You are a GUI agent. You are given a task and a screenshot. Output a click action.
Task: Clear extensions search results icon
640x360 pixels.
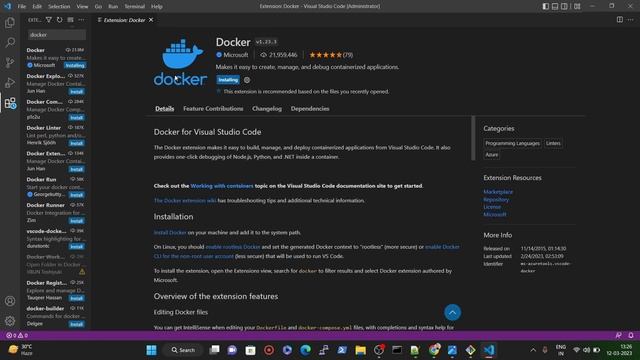point(71,20)
